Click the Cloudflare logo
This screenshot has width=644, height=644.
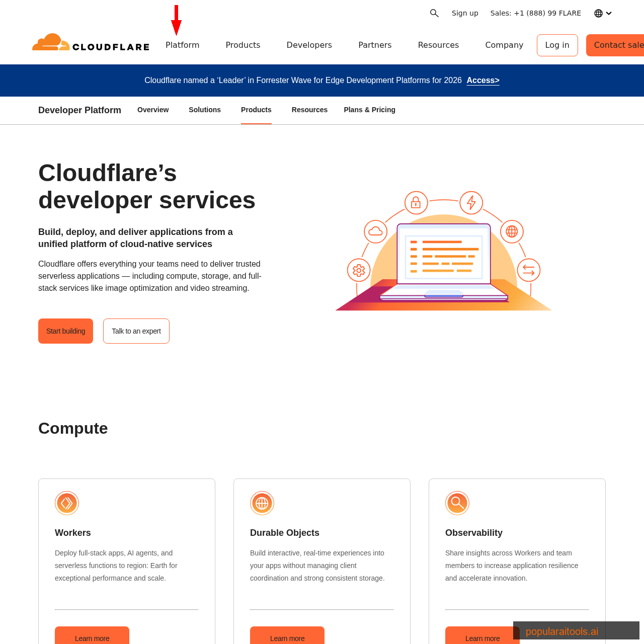[x=90, y=41]
